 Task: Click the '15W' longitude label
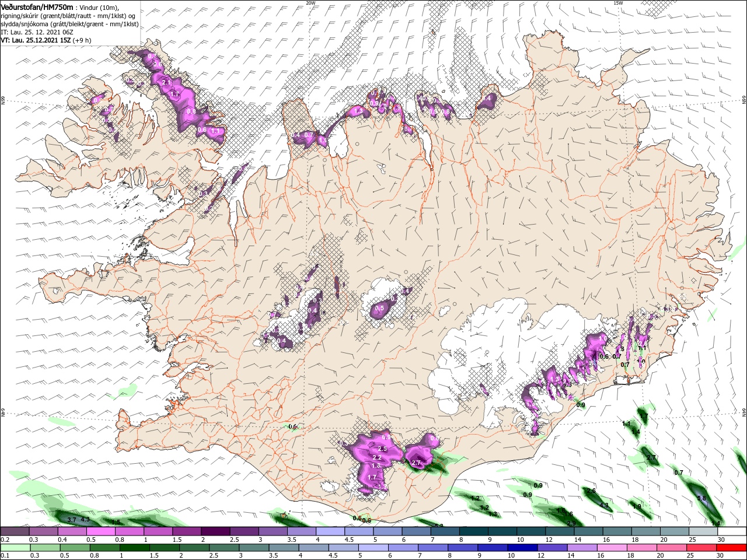click(x=618, y=3)
